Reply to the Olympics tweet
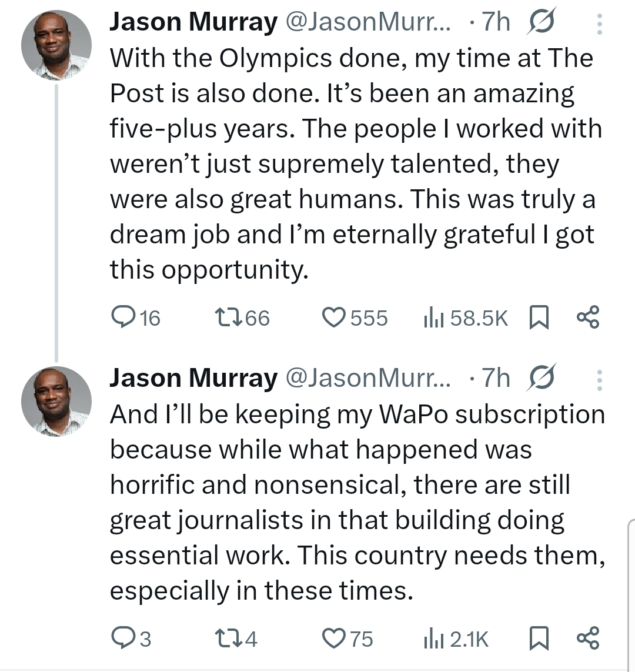 click(x=123, y=317)
